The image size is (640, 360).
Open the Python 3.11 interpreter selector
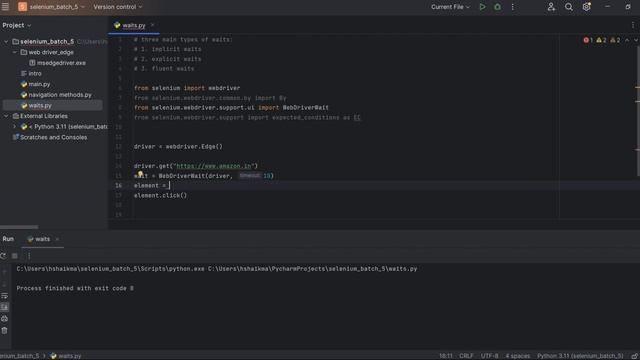click(x=580, y=356)
